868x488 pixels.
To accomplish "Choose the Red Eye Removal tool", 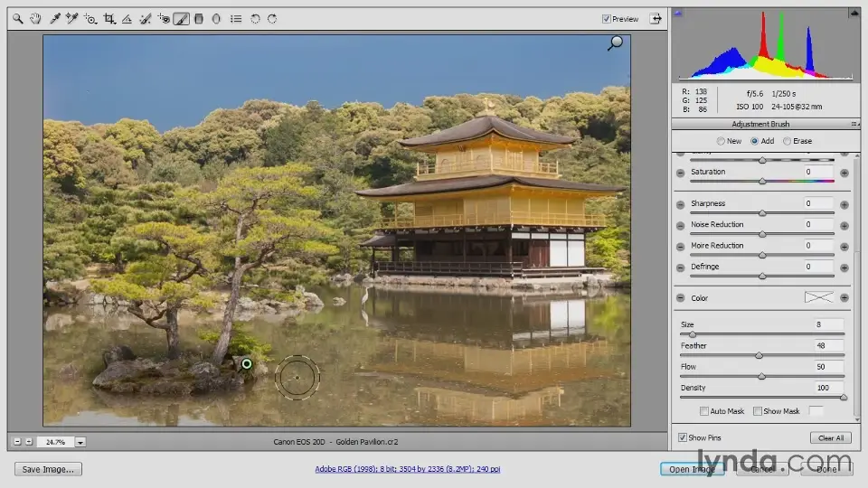I will (x=164, y=18).
